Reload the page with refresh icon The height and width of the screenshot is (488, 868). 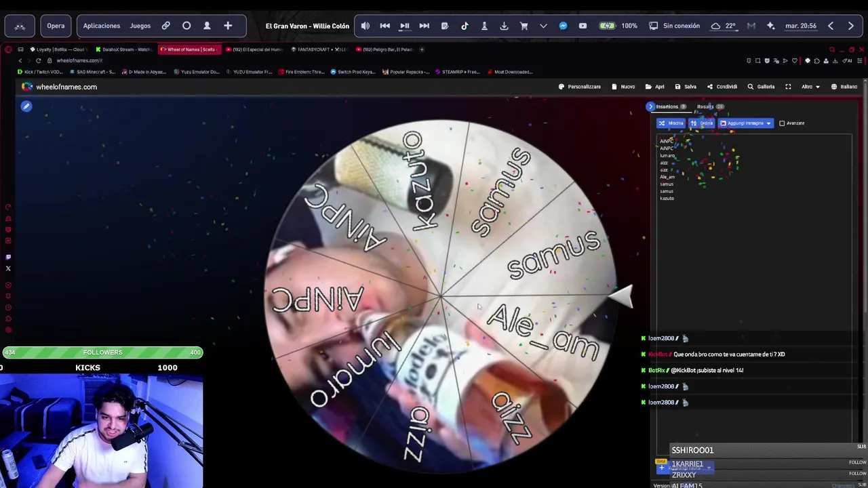tap(38, 60)
